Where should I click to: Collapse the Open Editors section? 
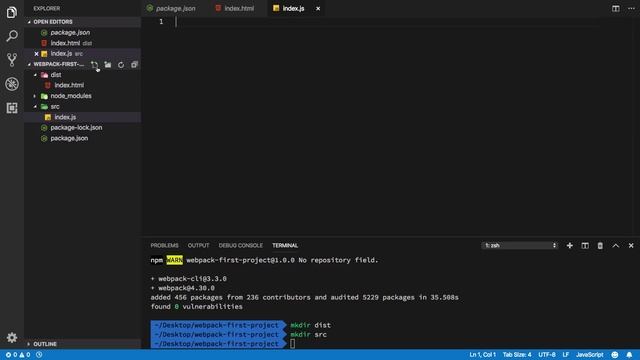pyautogui.click(x=83, y=22)
